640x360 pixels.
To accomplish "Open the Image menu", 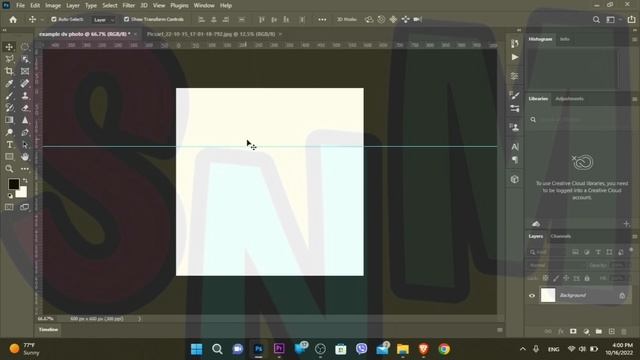I will point(53,6).
